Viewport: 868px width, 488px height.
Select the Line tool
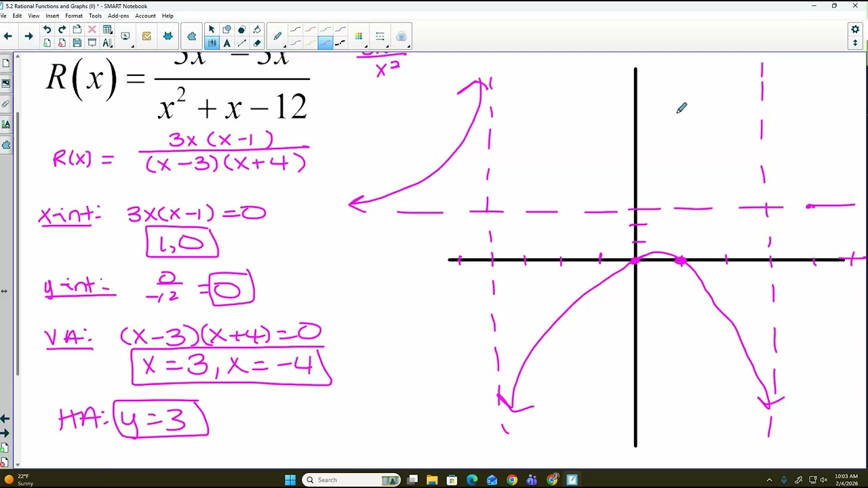point(241,43)
